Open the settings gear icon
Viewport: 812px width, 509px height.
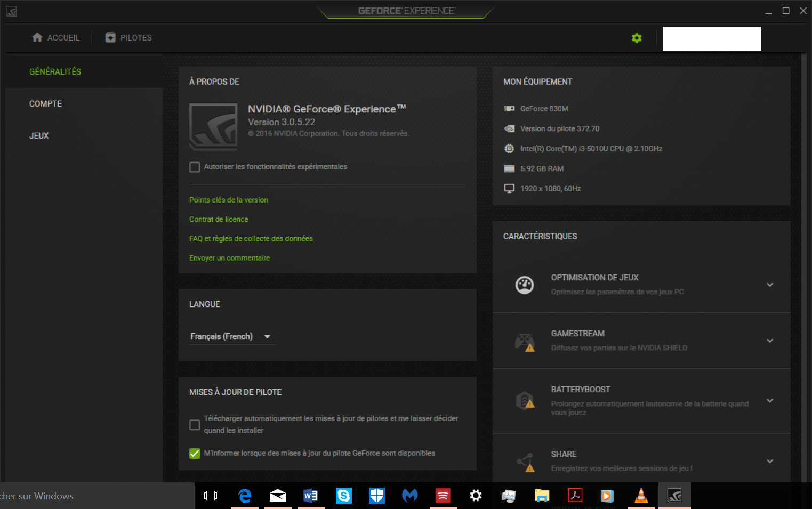[x=637, y=38]
